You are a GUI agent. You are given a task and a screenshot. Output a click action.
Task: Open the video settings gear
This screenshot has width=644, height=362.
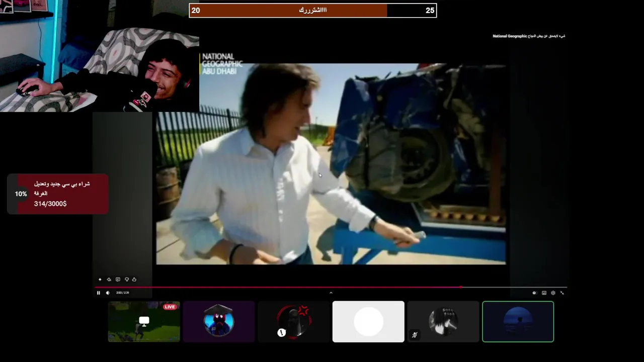point(553,293)
